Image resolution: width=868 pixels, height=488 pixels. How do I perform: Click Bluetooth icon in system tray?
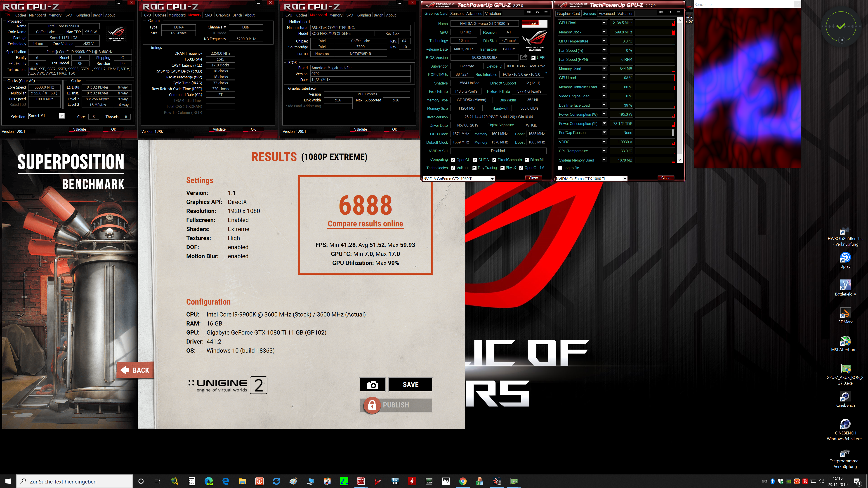pos(772,481)
